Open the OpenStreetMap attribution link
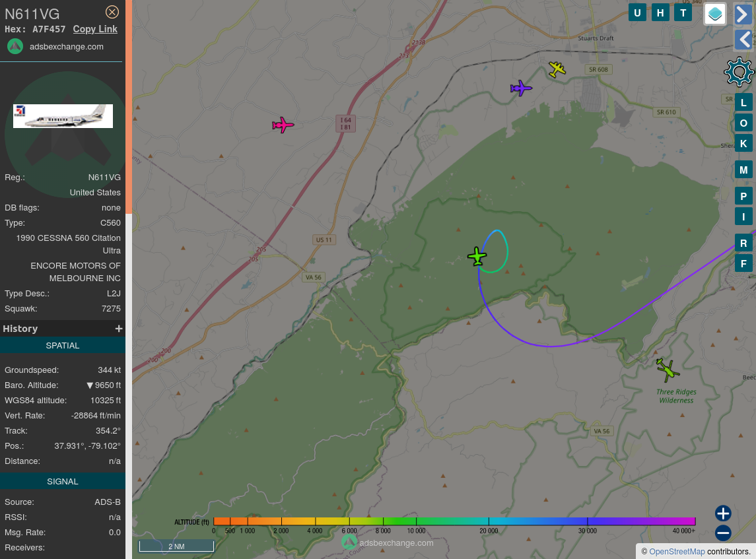 [677, 551]
